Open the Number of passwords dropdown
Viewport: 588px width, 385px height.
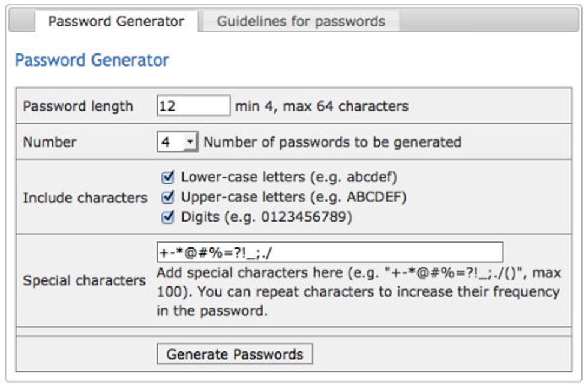[178, 142]
